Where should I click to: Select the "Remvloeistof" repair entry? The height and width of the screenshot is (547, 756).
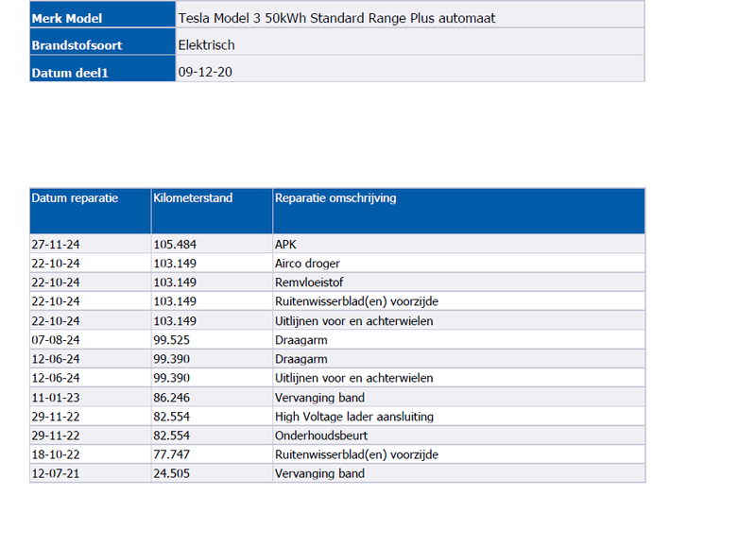point(308,282)
